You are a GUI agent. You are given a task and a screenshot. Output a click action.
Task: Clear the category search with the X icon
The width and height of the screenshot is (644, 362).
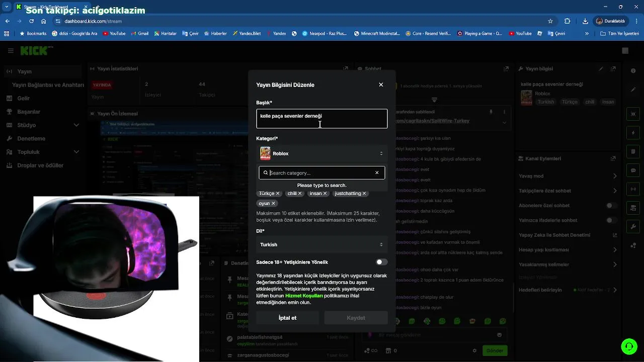[377, 173]
